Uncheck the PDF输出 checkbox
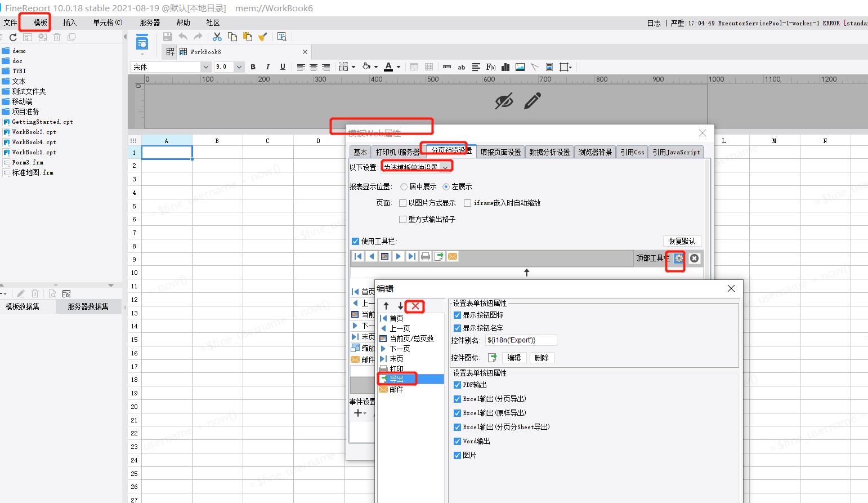 tap(457, 385)
